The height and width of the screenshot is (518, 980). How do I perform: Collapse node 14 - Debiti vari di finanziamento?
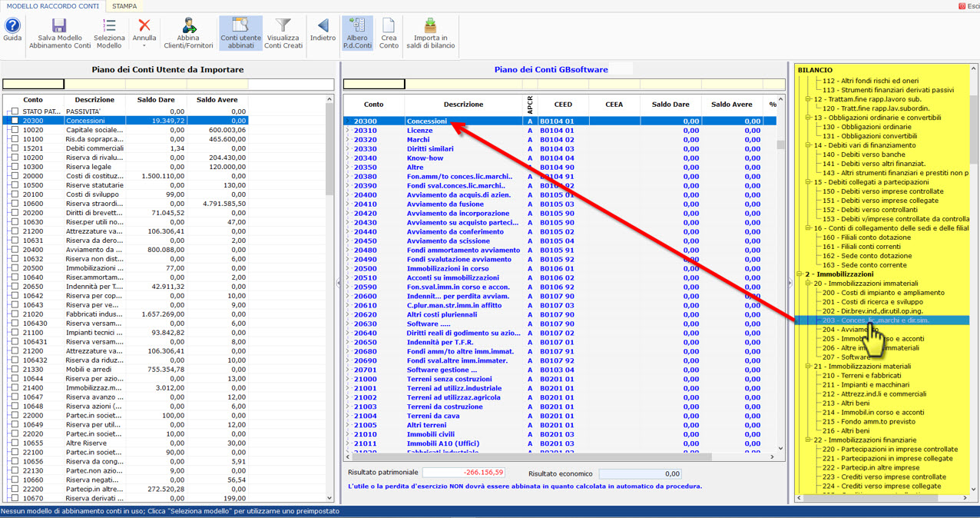pos(808,145)
